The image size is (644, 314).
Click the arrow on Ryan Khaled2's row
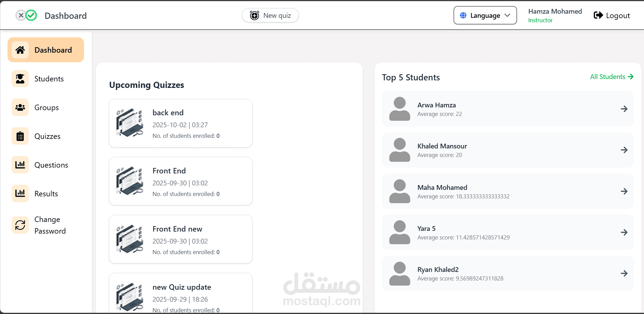pyautogui.click(x=624, y=273)
